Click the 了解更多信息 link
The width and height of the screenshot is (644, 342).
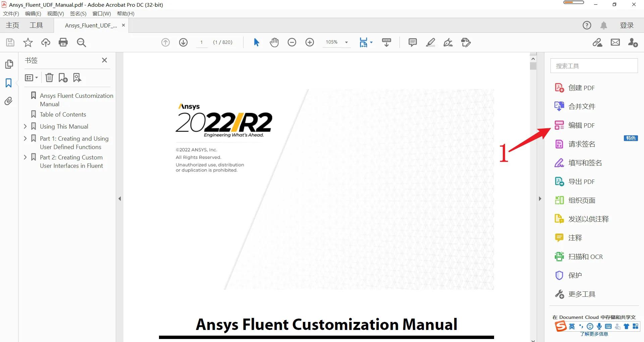point(594,334)
